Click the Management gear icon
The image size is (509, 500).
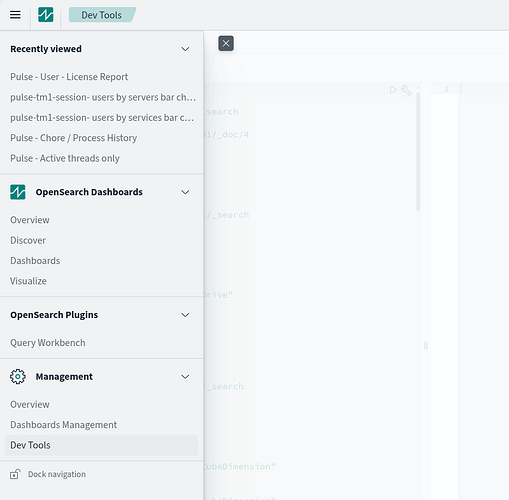coord(18,377)
